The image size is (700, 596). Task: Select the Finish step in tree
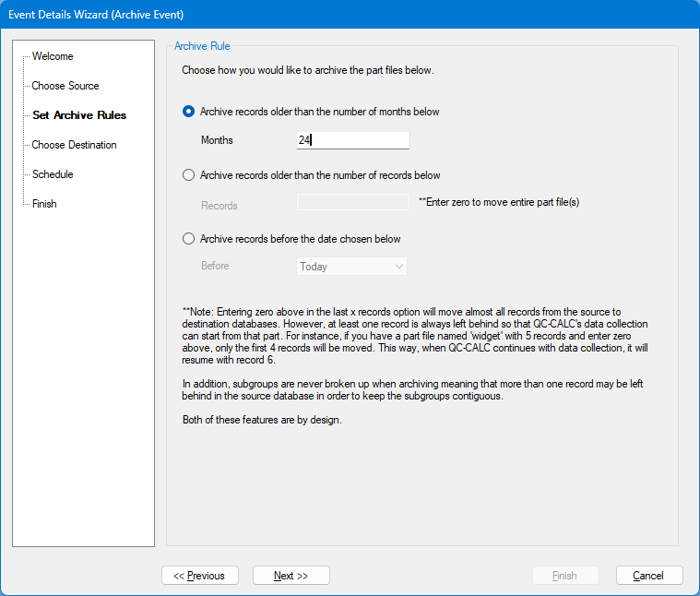44,204
